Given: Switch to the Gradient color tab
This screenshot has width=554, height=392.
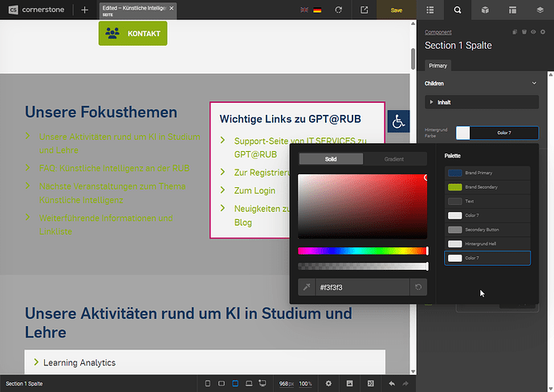Looking at the screenshot, I should [x=394, y=159].
